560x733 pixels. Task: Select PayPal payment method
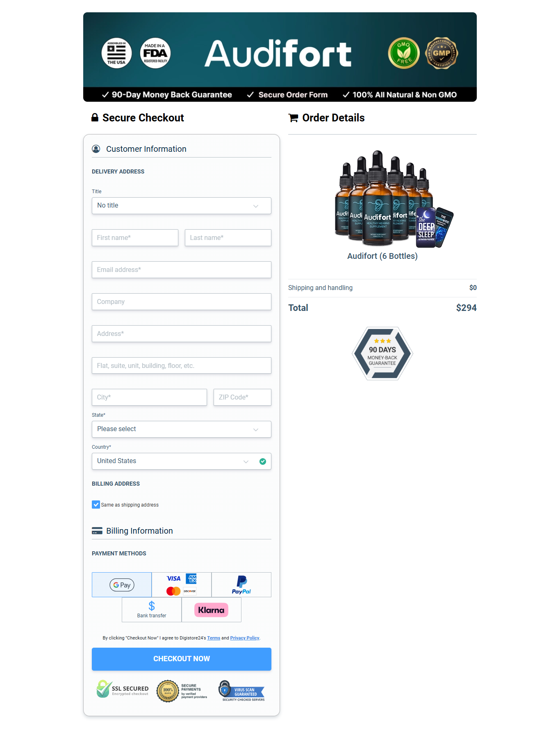pyautogui.click(x=241, y=585)
